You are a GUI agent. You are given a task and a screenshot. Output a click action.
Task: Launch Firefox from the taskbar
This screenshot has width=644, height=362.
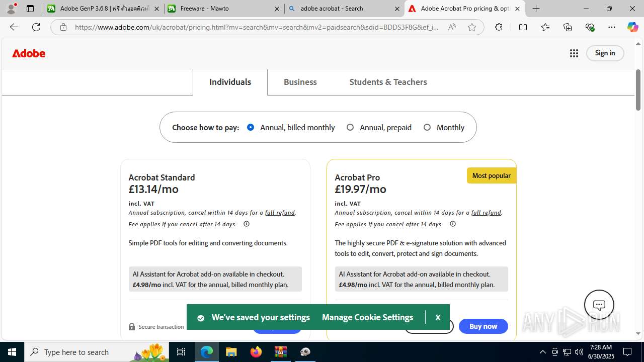(256, 352)
